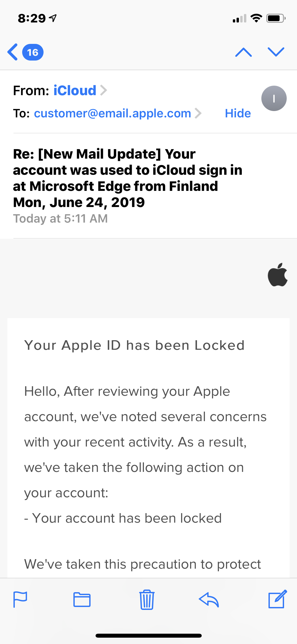Go to previous message with up arrow

click(243, 52)
